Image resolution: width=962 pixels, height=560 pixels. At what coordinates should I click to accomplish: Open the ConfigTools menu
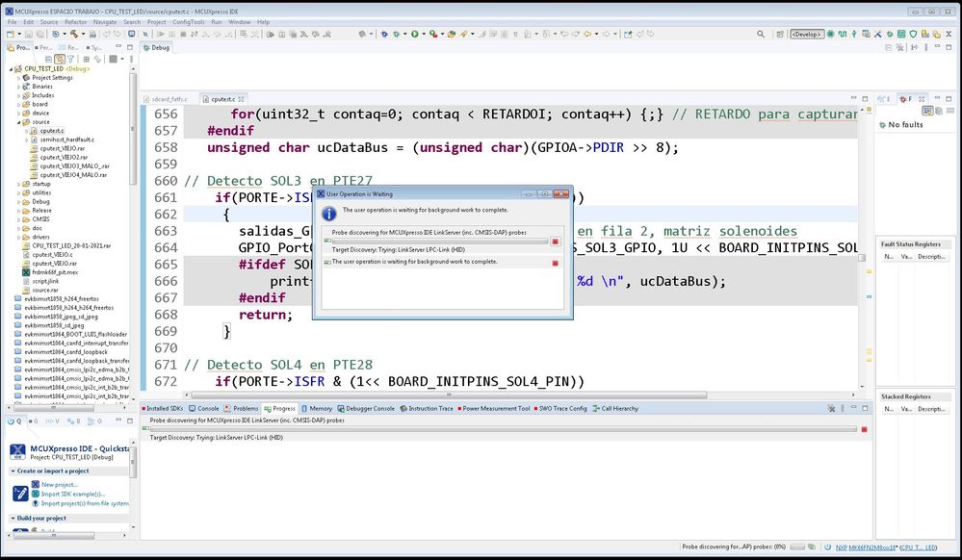(189, 21)
